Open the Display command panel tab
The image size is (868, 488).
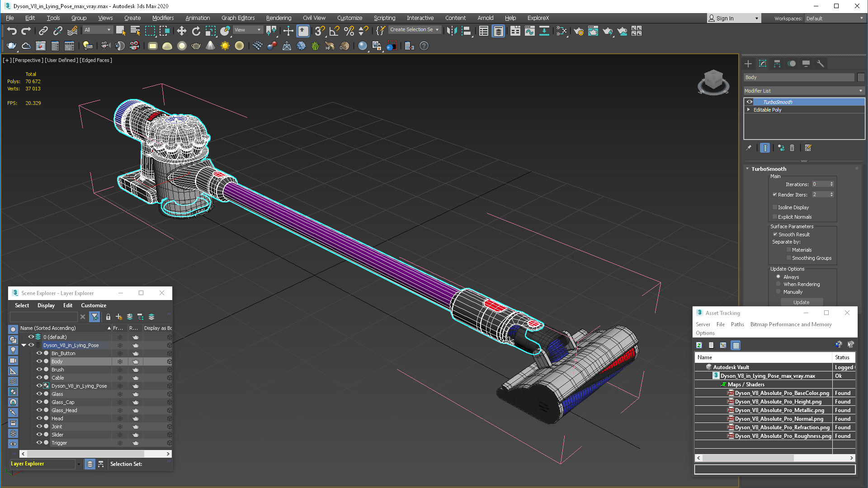[x=806, y=64]
